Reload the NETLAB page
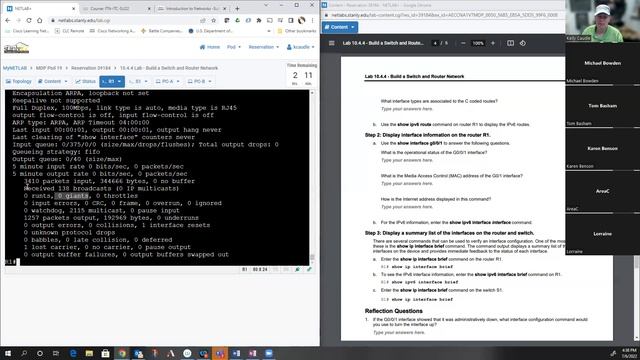This screenshot has height=360, width=640. 29,20
